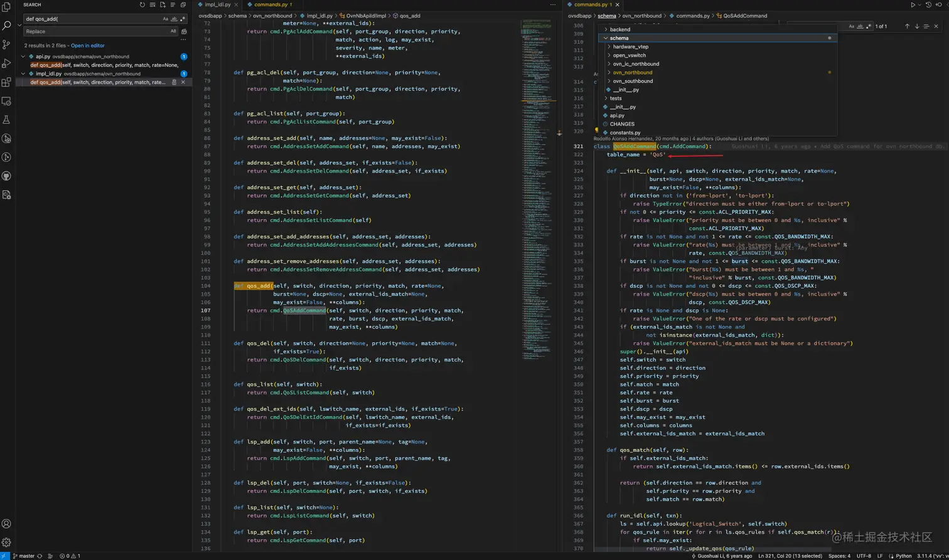Collapse the impl_idl.py search result group
Screen dimensions: 949x560
click(23, 73)
